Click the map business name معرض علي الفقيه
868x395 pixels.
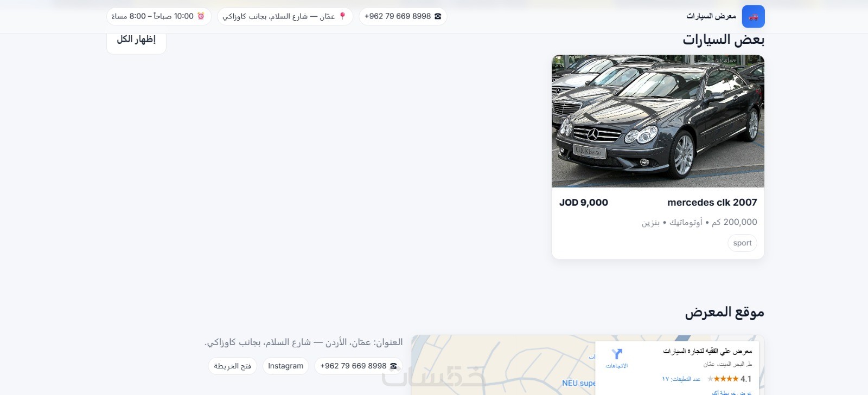707,351
